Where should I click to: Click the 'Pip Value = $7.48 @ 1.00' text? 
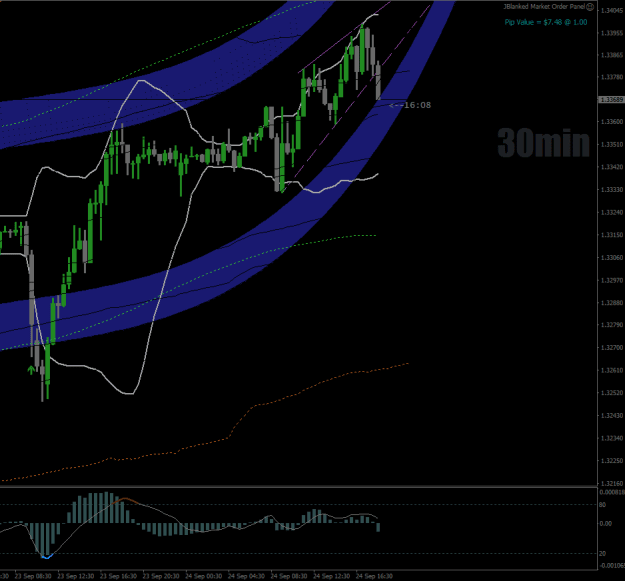click(546, 22)
